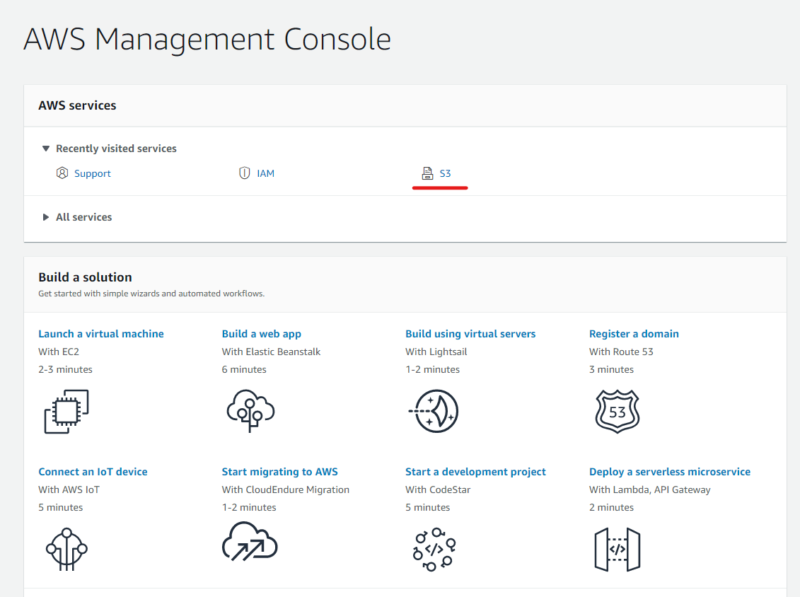
Task: Open Register a domain link
Action: (x=634, y=334)
